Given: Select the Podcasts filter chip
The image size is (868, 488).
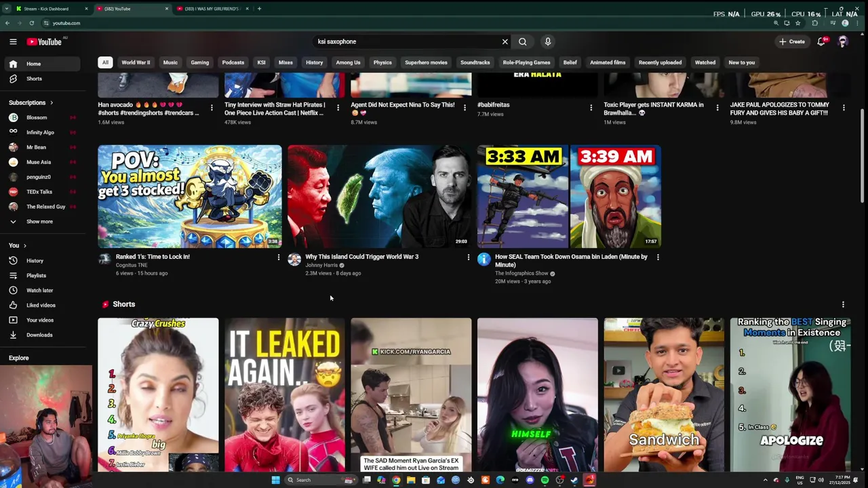Looking at the screenshot, I should (233, 62).
